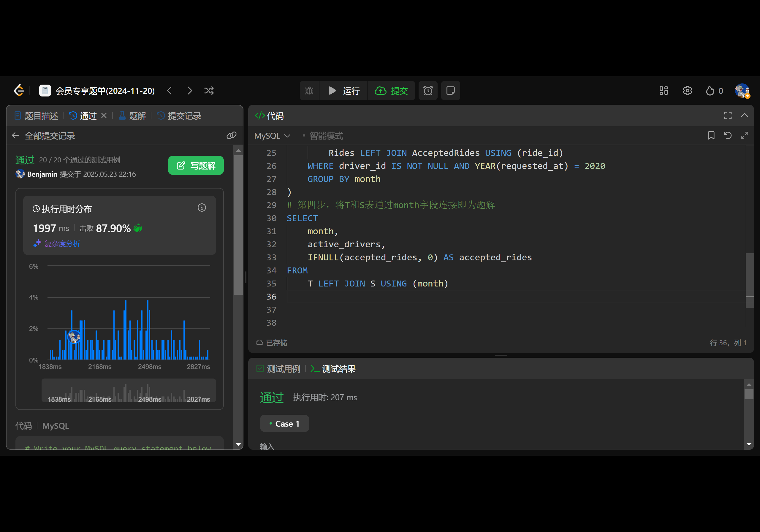760x532 pixels.
Task: Open the MySQL language dropdown
Action: [x=272, y=136]
